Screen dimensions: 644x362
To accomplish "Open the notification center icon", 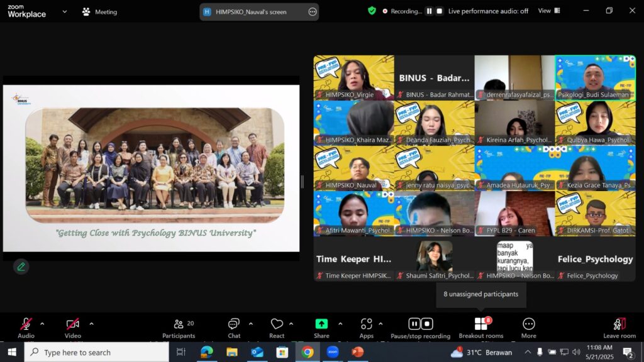I will 628,352.
